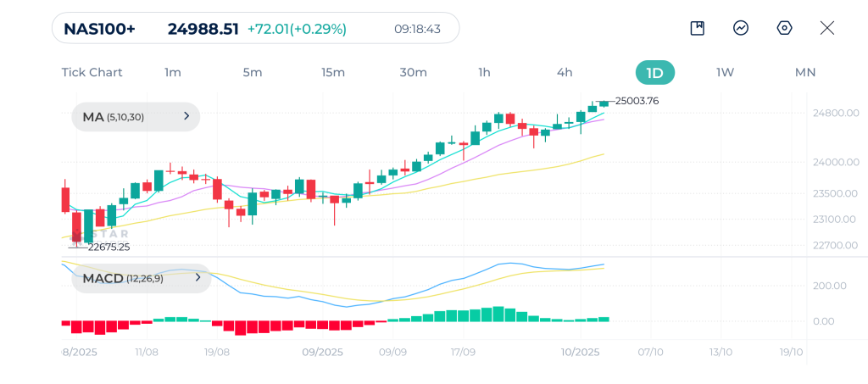Switch to the 1W weekly timeframe

[x=725, y=72]
